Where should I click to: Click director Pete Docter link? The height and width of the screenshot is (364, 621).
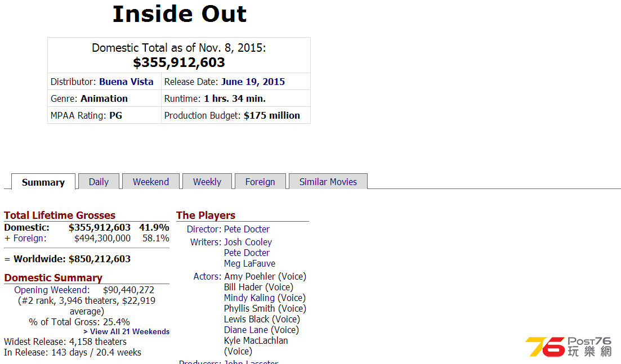(x=247, y=229)
